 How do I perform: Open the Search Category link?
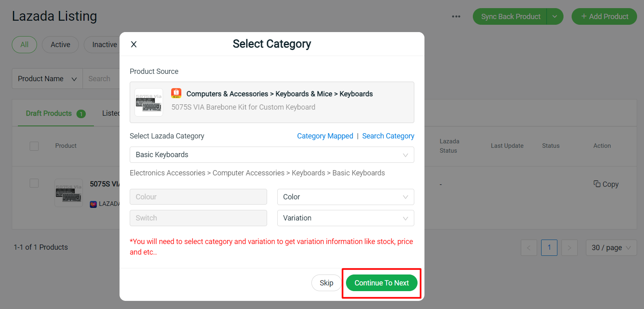(x=388, y=136)
